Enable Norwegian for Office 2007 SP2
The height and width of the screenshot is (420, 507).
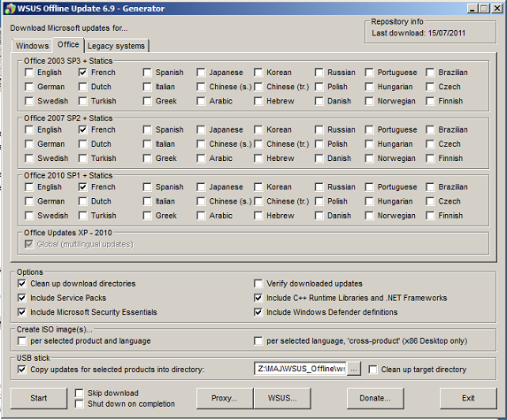369,158
